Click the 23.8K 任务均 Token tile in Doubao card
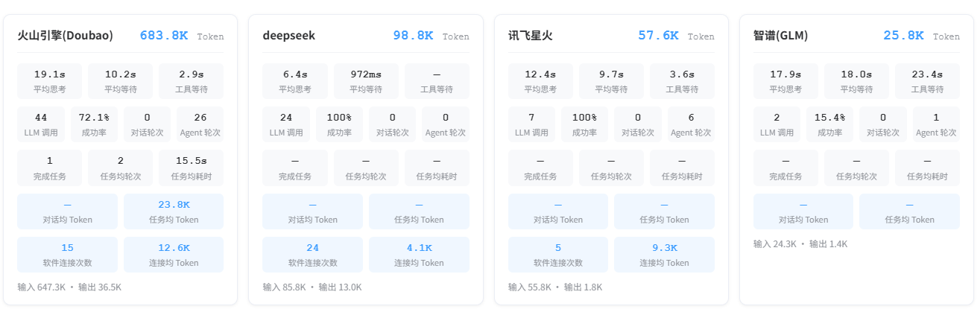The height and width of the screenshot is (309, 980). [x=174, y=211]
